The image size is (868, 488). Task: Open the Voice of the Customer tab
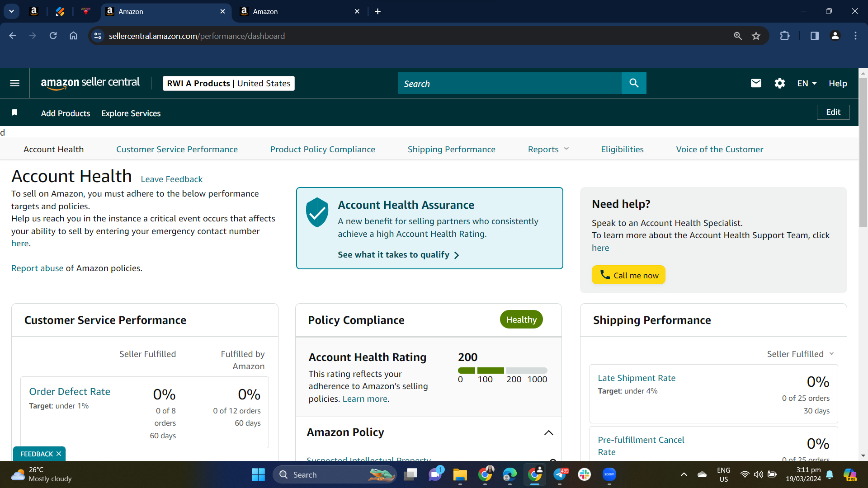click(720, 149)
